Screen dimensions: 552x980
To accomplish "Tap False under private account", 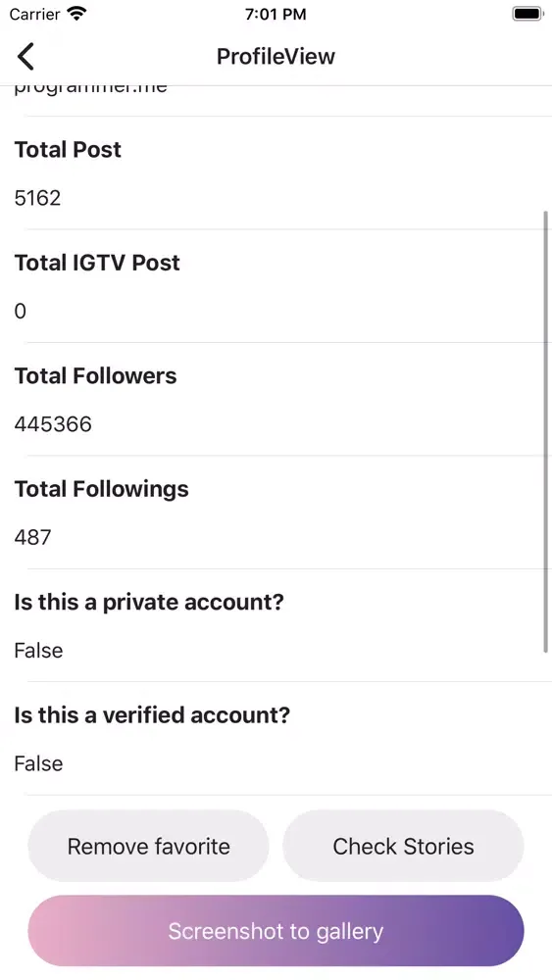I will point(39,651).
